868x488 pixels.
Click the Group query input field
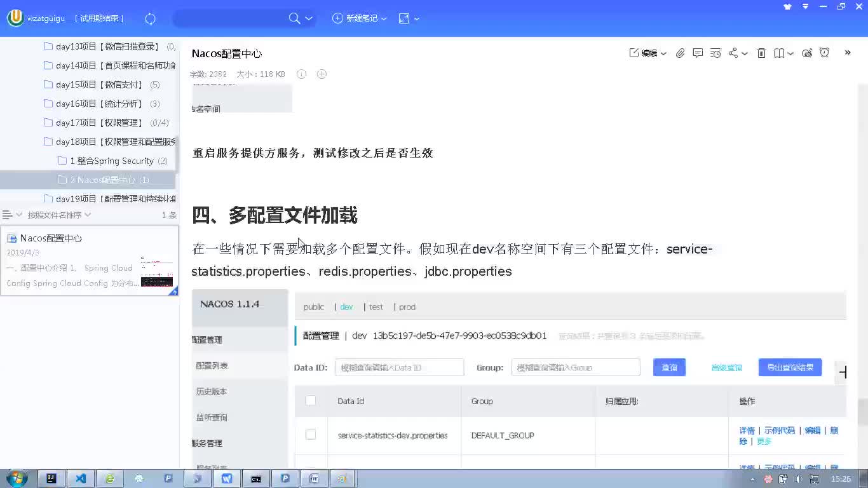tap(576, 367)
